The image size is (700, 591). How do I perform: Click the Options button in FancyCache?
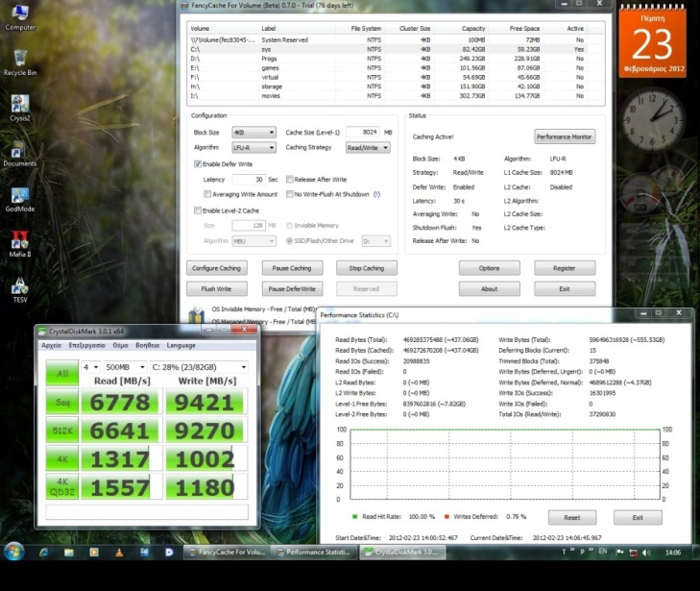(x=490, y=268)
